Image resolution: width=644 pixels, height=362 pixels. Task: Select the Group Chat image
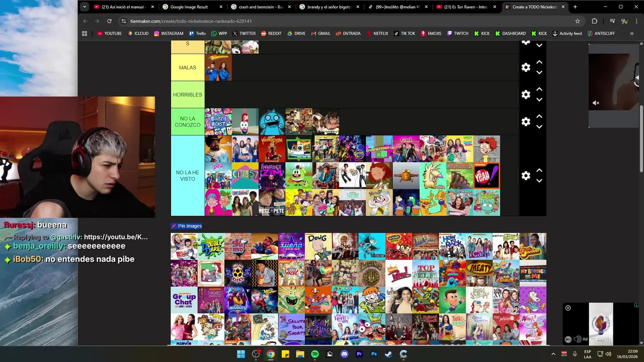click(184, 300)
